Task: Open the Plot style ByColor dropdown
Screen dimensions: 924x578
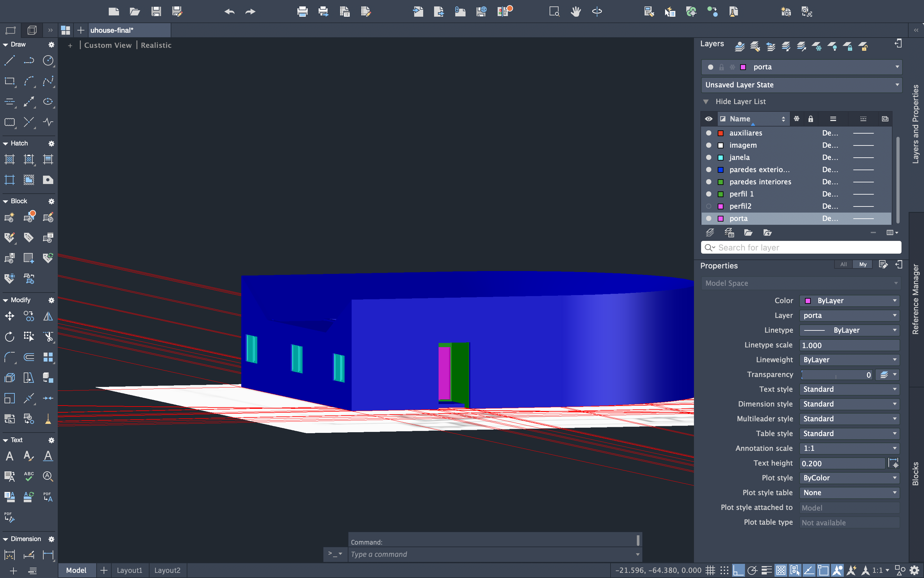Action: [x=850, y=478]
